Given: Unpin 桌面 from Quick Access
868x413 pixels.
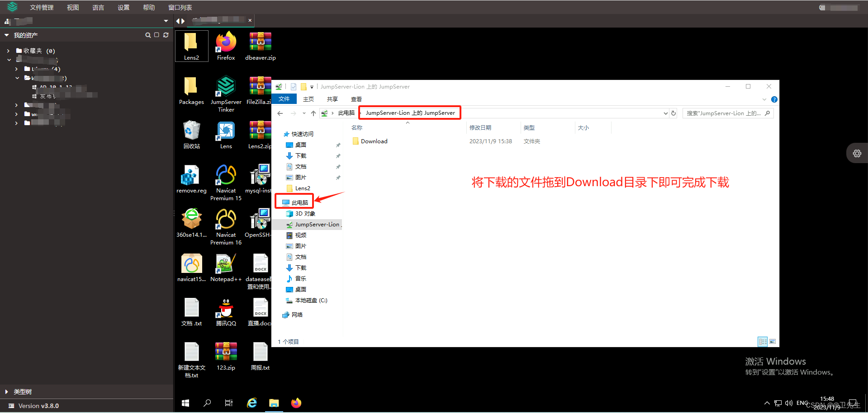Looking at the screenshot, I should (338, 145).
